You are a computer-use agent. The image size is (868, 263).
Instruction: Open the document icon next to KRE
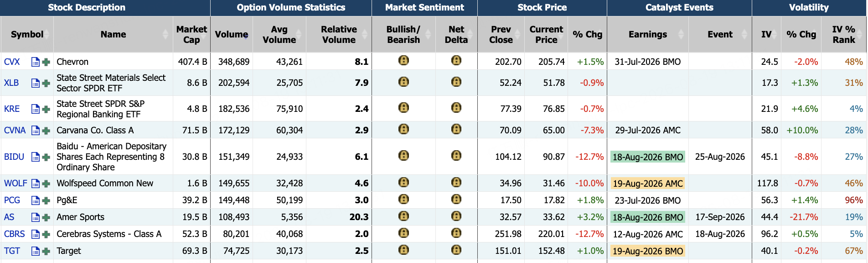(x=35, y=109)
